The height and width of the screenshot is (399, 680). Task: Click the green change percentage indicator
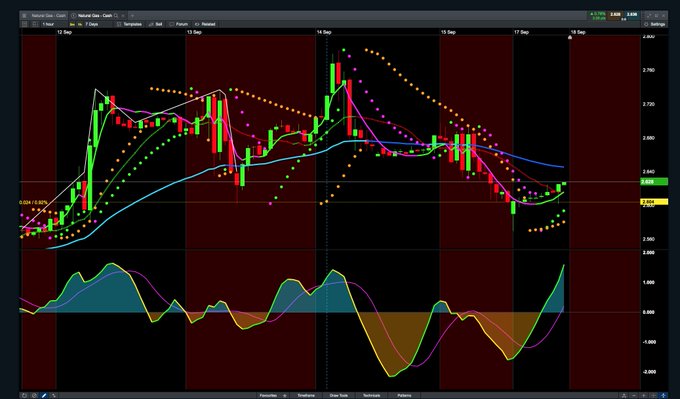(x=597, y=16)
